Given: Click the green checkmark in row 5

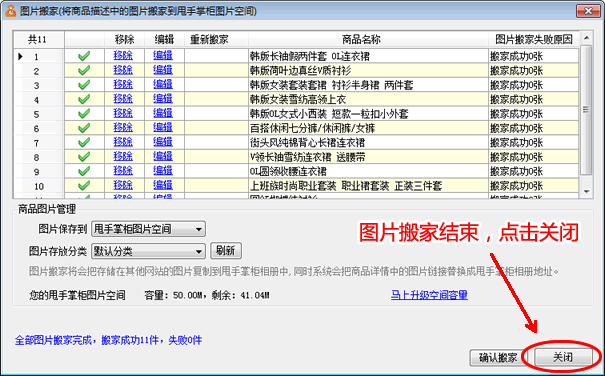Looking at the screenshot, I should pos(84,114).
